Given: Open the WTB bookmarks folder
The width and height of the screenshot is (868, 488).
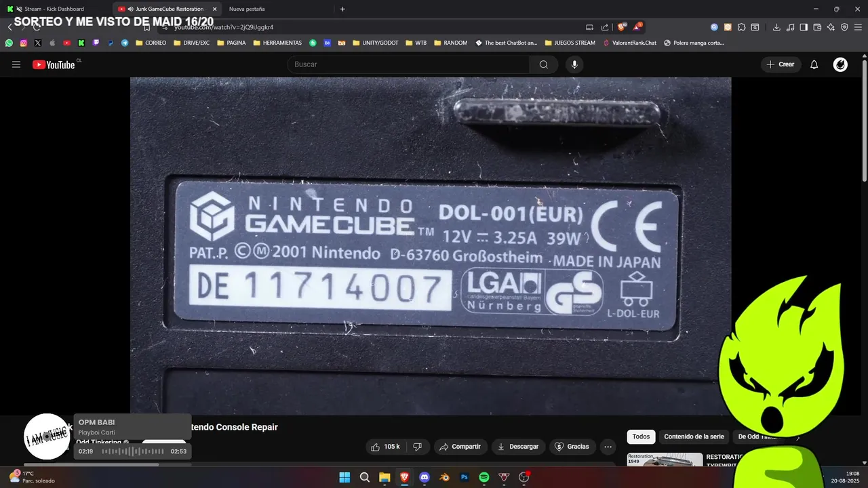Looking at the screenshot, I should [x=416, y=43].
